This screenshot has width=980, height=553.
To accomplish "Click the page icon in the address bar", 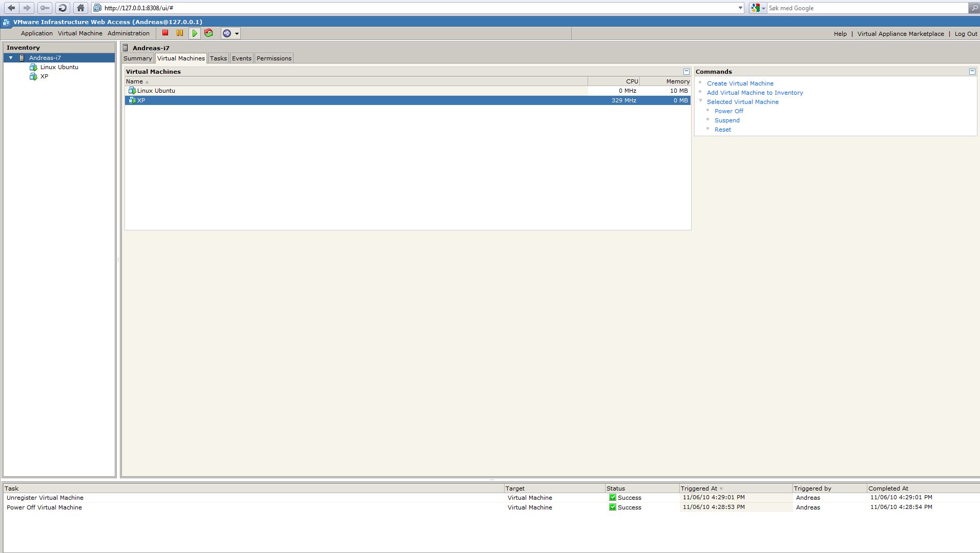I will (x=97, y=8).
